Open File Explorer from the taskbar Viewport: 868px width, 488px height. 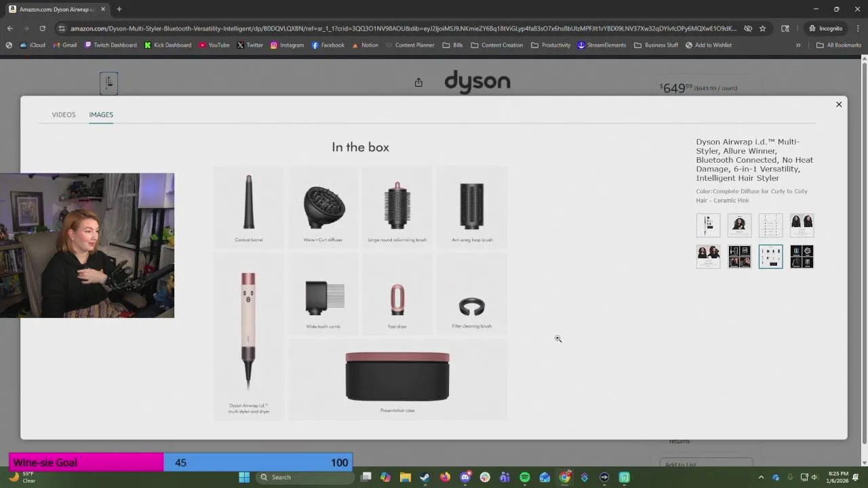[405, 477]
